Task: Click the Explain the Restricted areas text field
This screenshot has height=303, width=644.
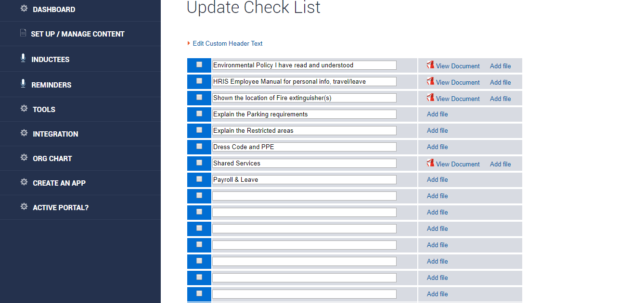Action: (304, 130)
